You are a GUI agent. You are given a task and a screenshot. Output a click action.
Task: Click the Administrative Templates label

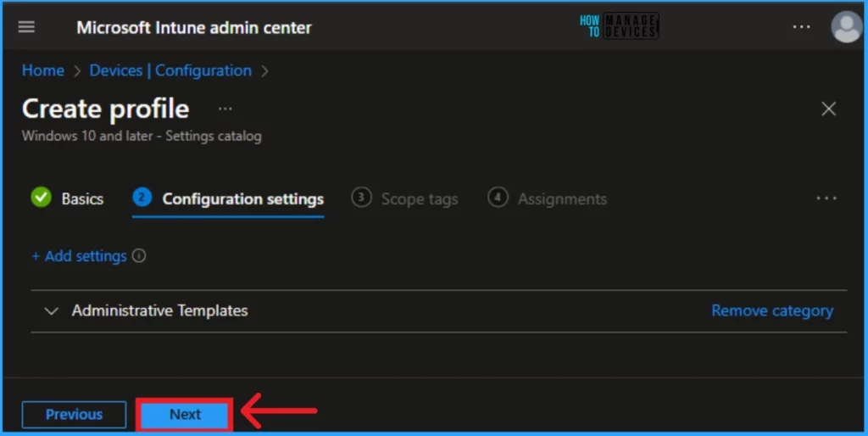coord(160,310)
